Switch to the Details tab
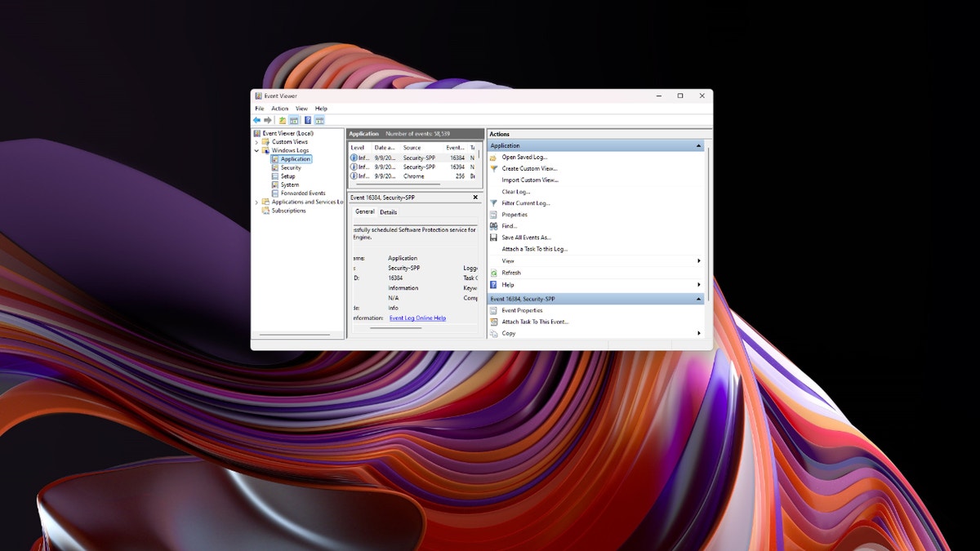Image resolution: width=980 pixels, height=551 pixels. coord(388,212)
